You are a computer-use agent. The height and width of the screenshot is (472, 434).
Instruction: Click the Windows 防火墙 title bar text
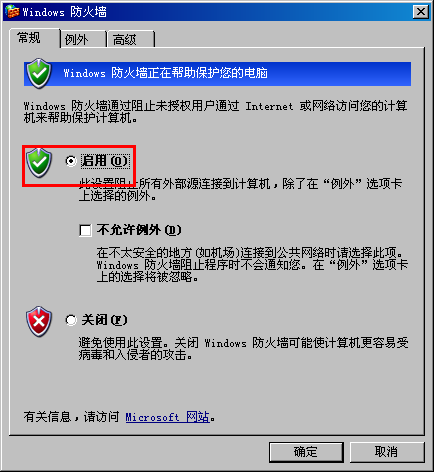tap(65, 12)
